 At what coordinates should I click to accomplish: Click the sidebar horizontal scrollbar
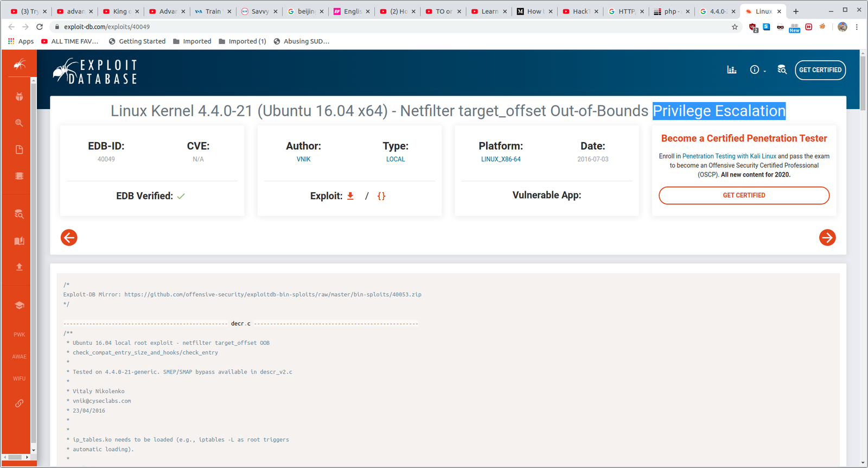click(x=15, y=457)
